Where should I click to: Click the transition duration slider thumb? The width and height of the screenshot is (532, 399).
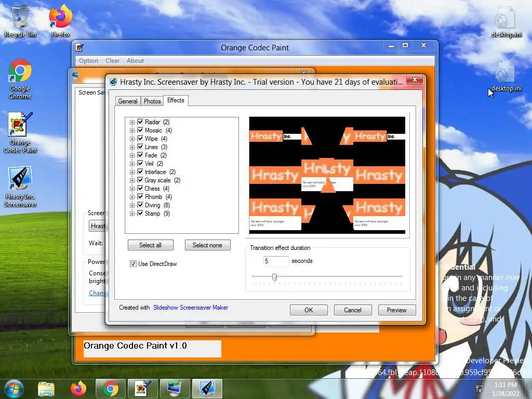tap(274, 277)
